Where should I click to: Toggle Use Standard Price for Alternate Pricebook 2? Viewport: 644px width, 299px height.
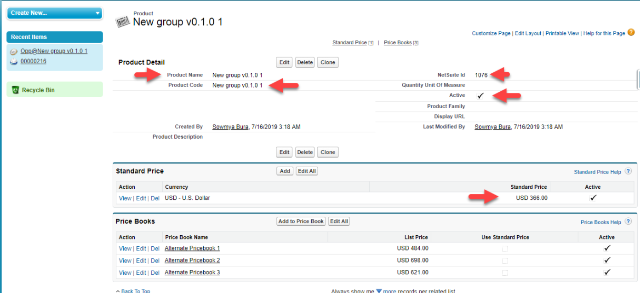[x=505, y=261]
